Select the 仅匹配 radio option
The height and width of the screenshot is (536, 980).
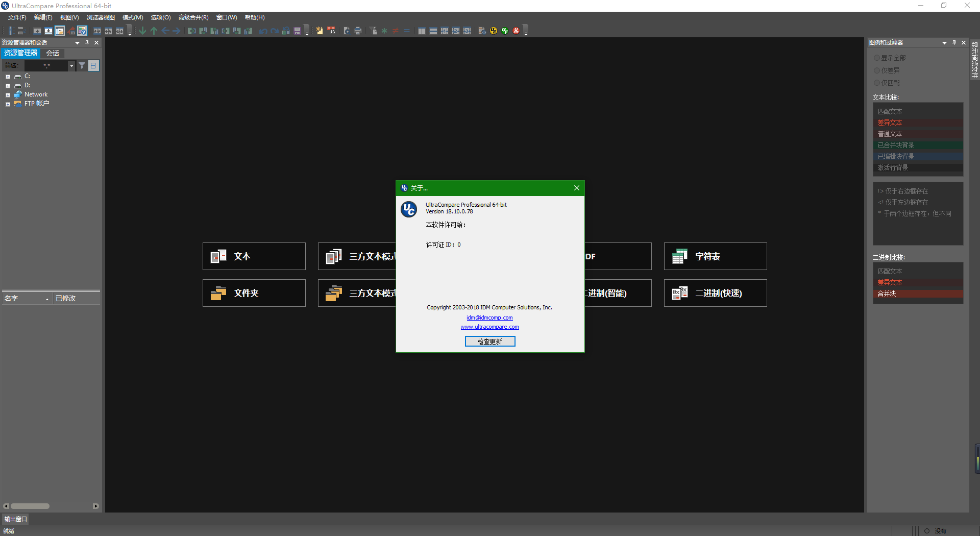(x=877, y=83)
